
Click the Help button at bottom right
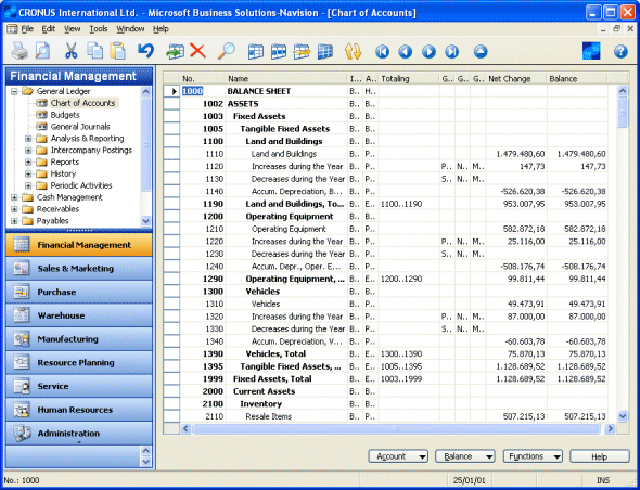pos(599,456)
